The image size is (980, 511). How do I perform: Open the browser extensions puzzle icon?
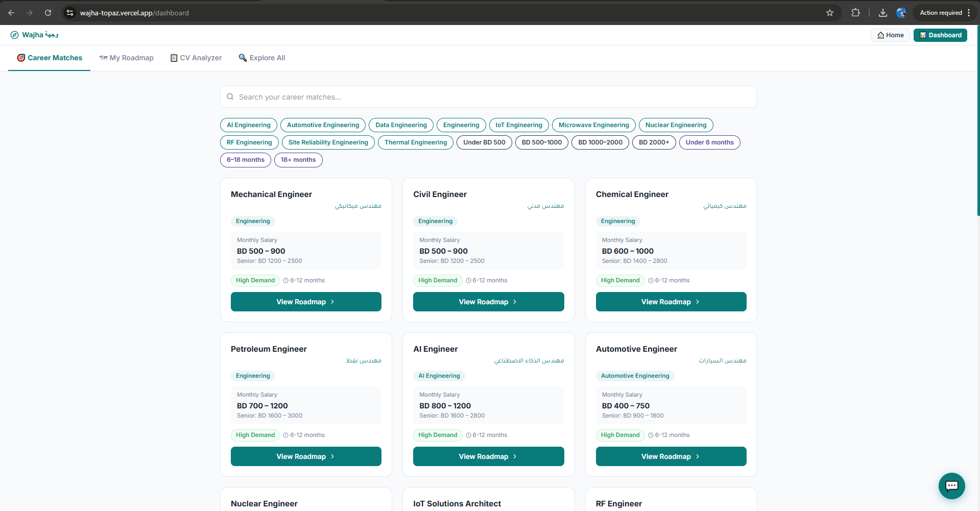(x=856, y=13)
